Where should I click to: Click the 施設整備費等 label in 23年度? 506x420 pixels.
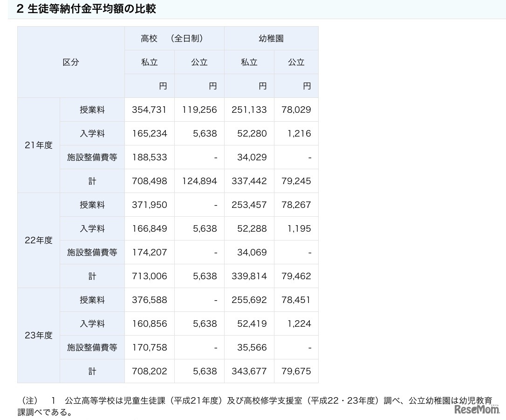92,347
